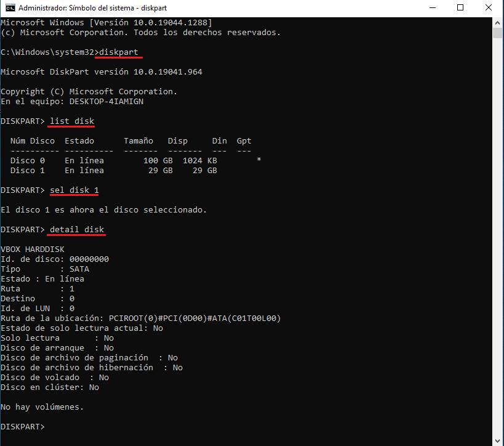Click the 'Destino : 0' line
The height and width of the screenshot is (446, 504).
click(38, 299)
